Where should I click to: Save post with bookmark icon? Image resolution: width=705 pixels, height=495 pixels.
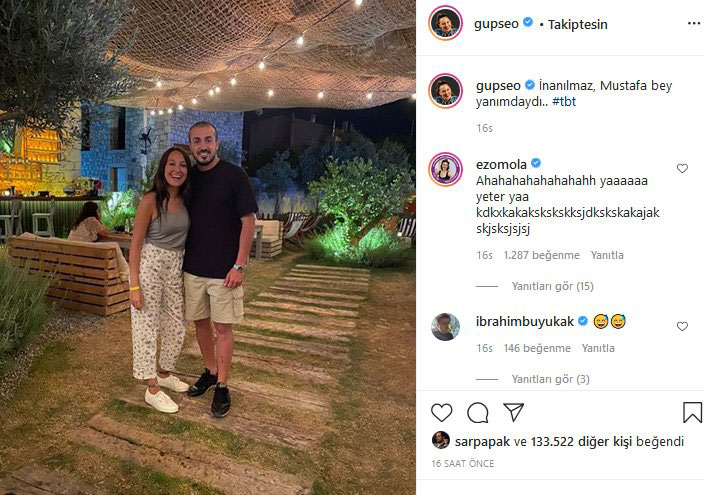click(692, 412)
